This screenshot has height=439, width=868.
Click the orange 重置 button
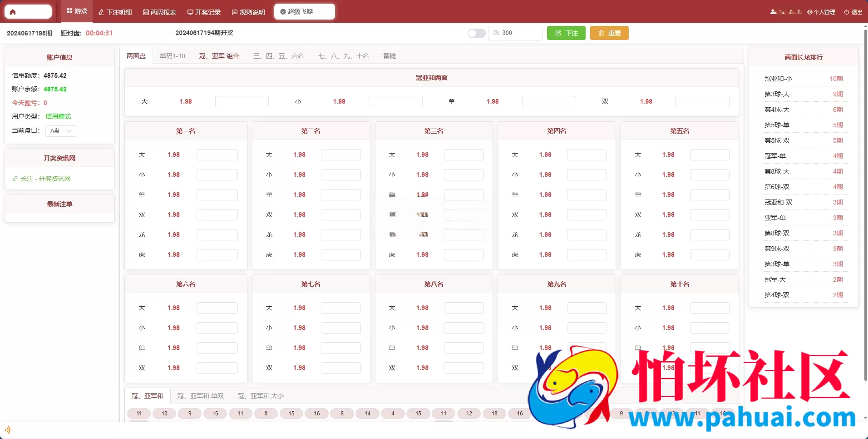coord(609,33)
